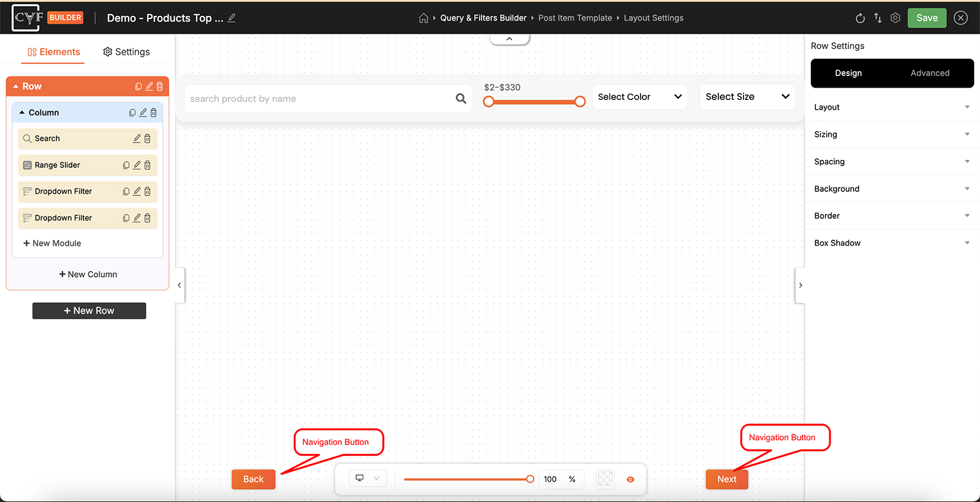This screenshot has height=502, width=980.
Task: Expand the Box Shadow settings section
Action: pos(892,243)
